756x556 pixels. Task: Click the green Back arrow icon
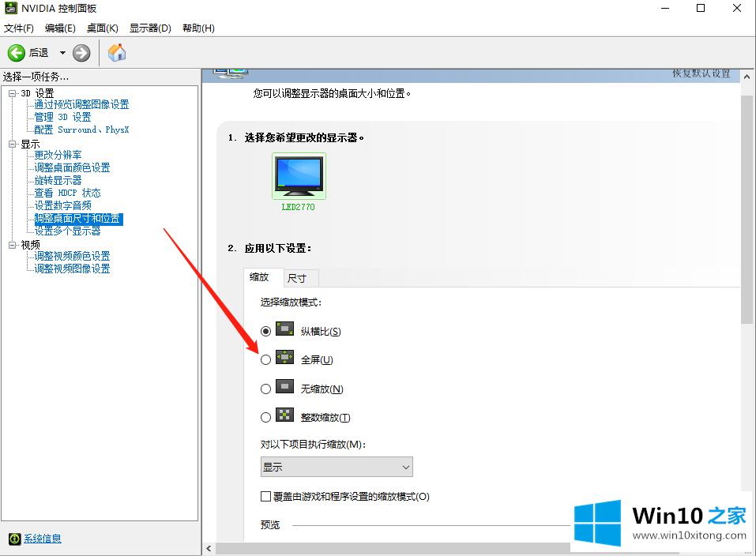(17, 53)
